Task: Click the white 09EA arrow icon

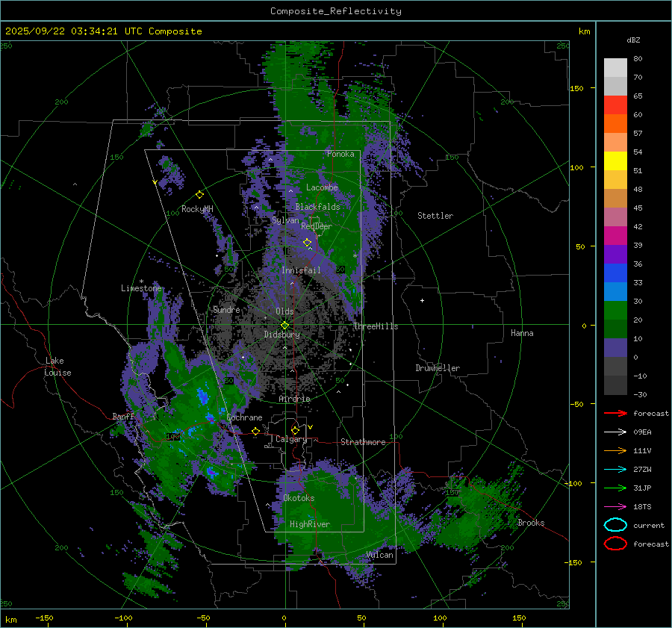Action: [x=615, y=432]
